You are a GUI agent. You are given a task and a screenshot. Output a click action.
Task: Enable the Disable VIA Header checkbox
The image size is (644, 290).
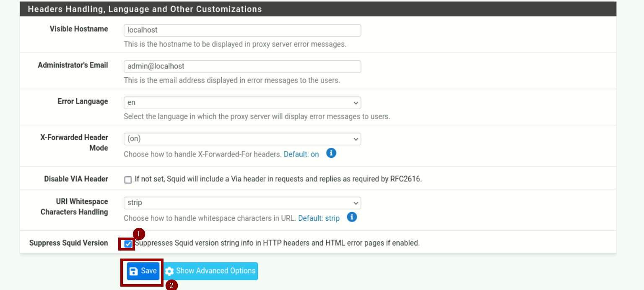(x=128, y=180)
